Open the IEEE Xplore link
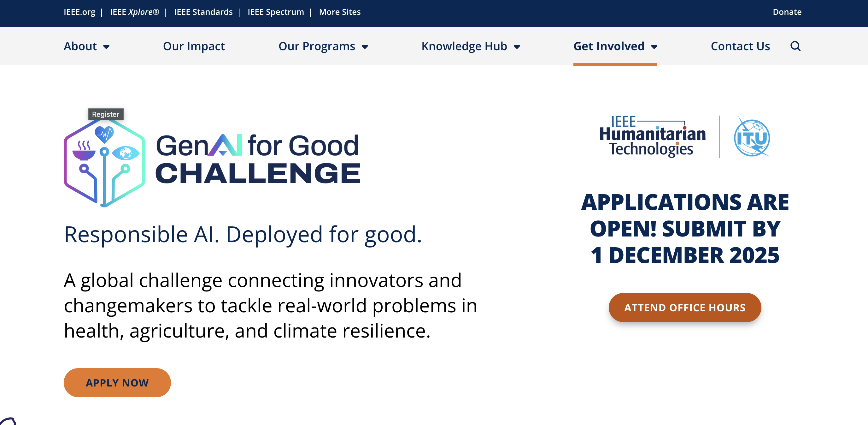Image resolution: width=868 pixels, height=425 pixels. tap(134, 12)
